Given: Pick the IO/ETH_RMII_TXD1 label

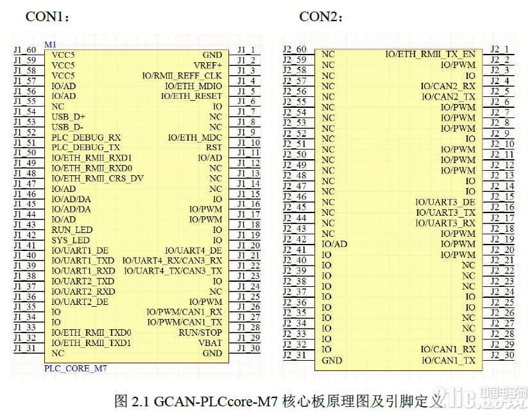Looking at the screenshot, I should pyautogui.click(x=91, y=343).
